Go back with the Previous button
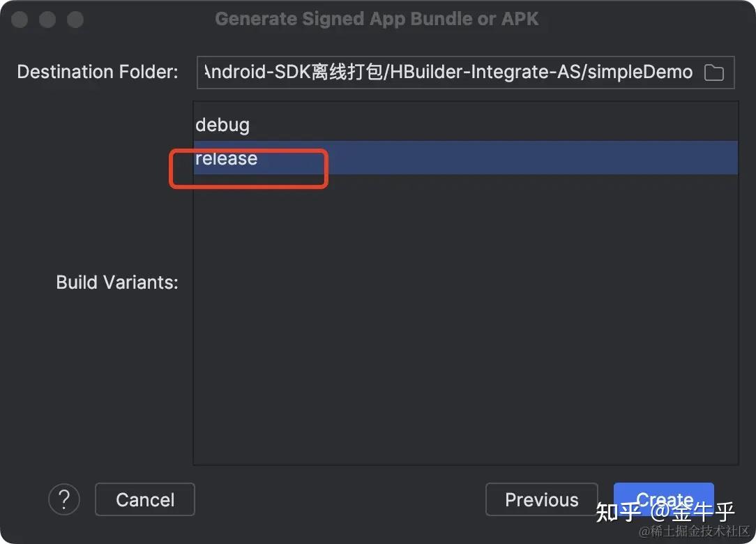The width and height of the screenshot is (756, 544). coord(541,499)
